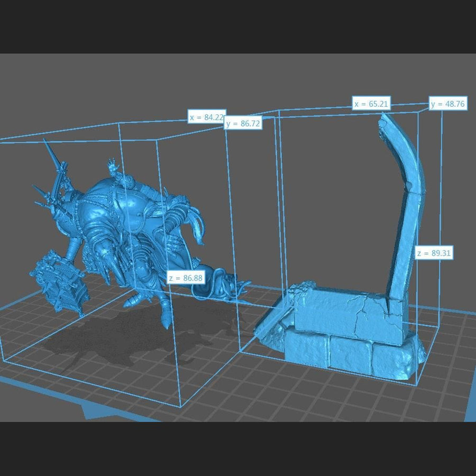
Task: Click the z = 89.31 dimension label
Action: click(434, 253)
